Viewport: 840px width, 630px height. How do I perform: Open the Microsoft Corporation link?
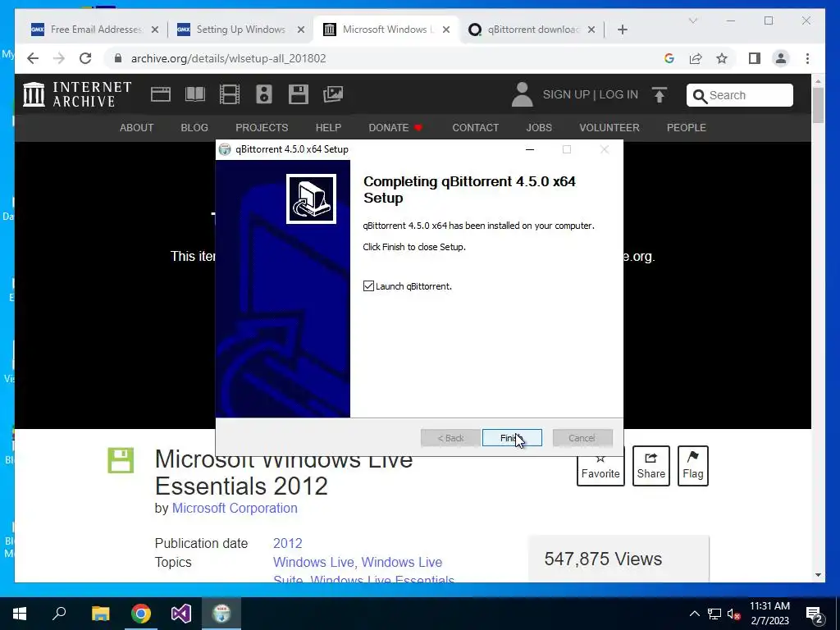tap(235, 508)
